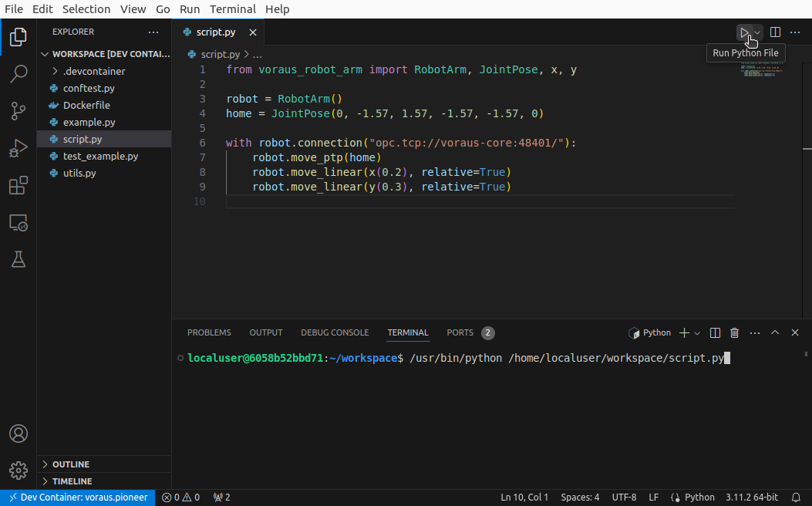Open the Remote Explorer view
Viewport: 812px width, 506px height.
pos(19,223)
